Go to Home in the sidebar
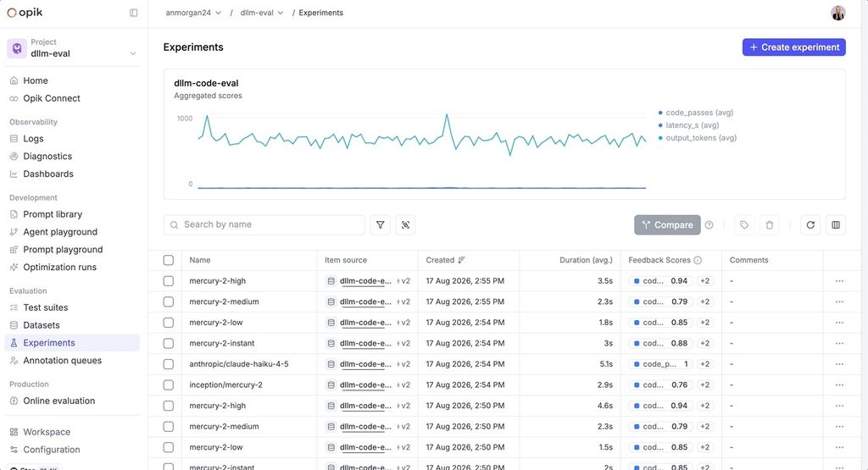The height and width of the screenshot is (470, 868). [72, 80]
